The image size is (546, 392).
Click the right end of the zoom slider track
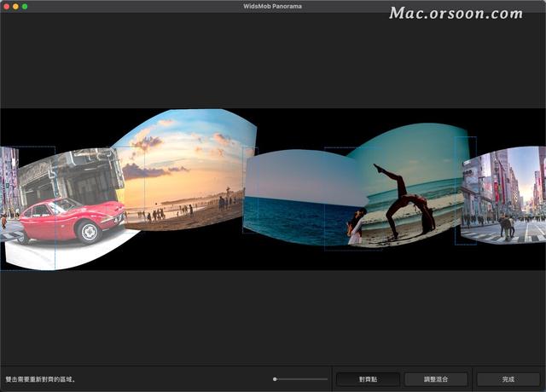tap(327, 378)
